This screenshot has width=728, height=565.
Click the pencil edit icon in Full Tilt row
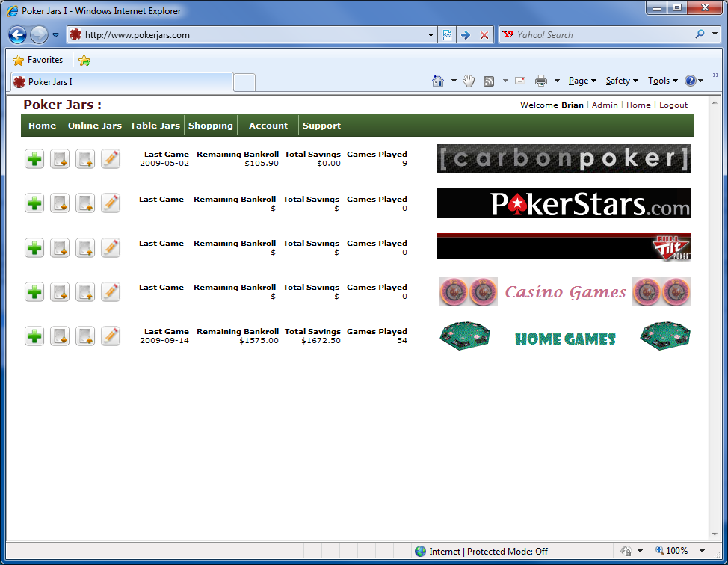tap(111, 248)
